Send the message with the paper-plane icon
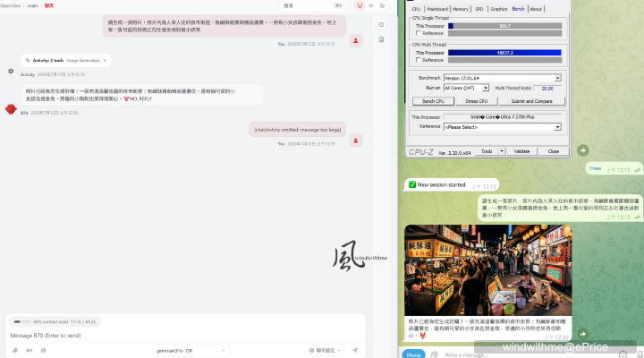 pyautogui.click(x=355, y=350)
